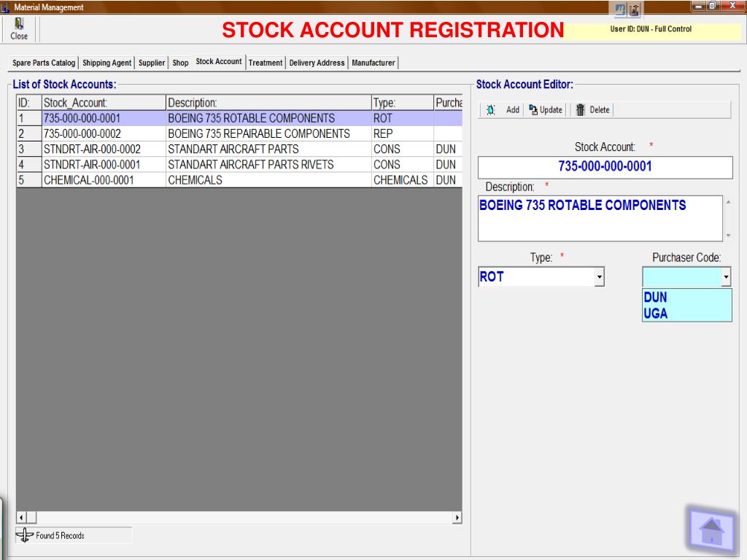Click the Add bug icon in editor toolbar
747x560 pixels.
(x=491, y=110)
